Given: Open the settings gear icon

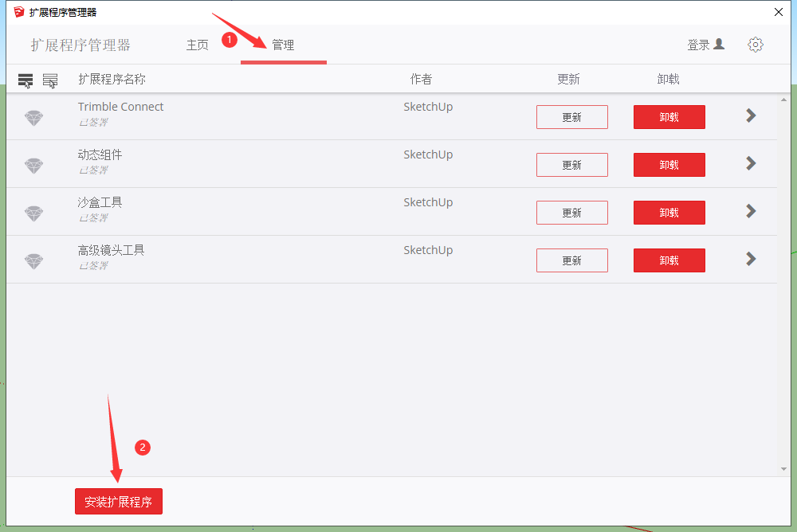Looking at the screenshot, I should 756,45.
